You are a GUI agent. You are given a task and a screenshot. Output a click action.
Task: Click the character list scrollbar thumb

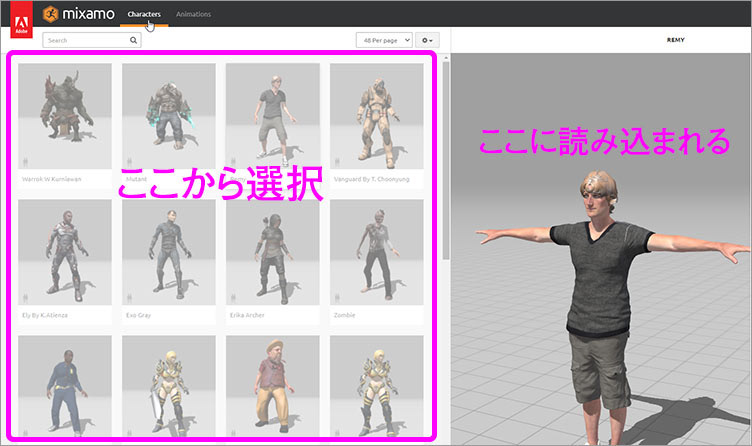coord(446,161)
